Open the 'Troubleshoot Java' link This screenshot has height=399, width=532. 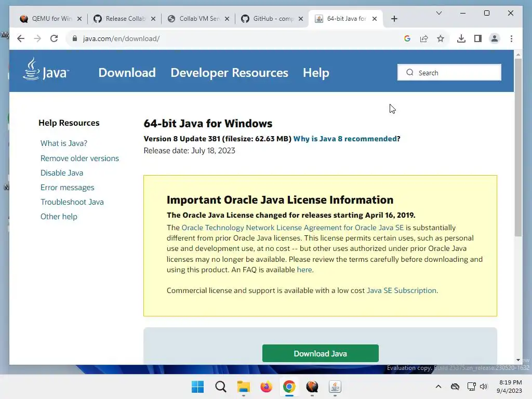pyautogui.click(x=72, y=202)
